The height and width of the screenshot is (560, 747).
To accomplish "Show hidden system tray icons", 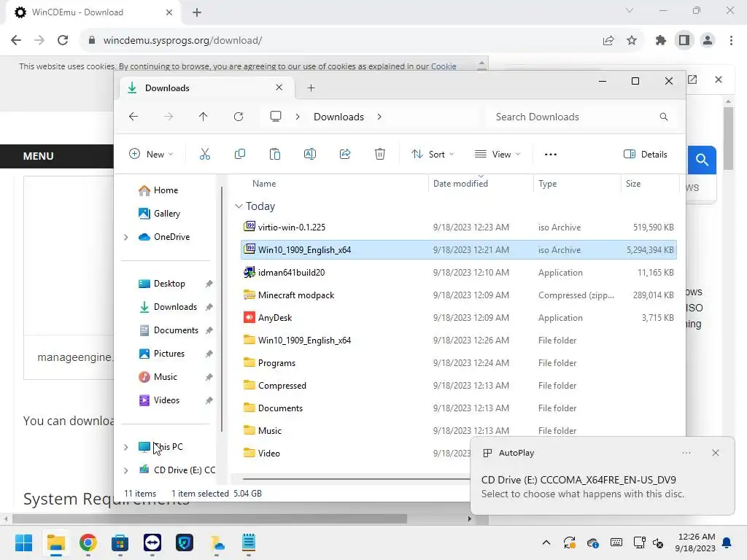I will click(546, 542).
